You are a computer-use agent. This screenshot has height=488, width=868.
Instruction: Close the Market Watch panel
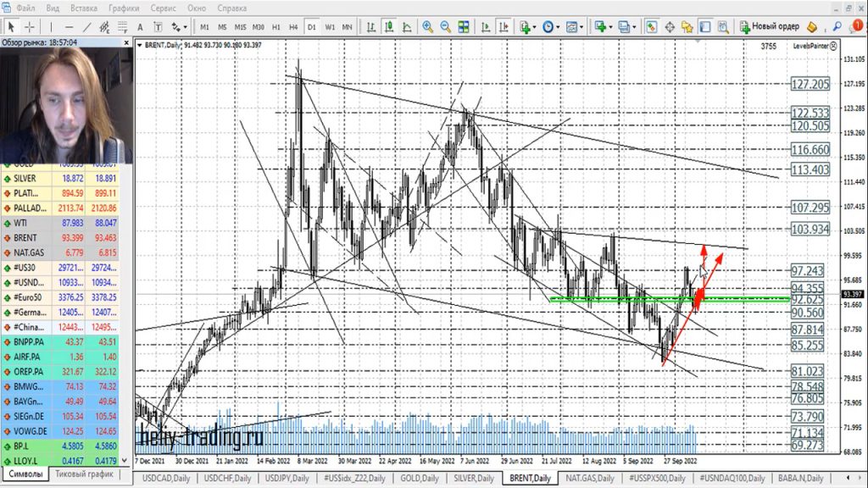127,42
